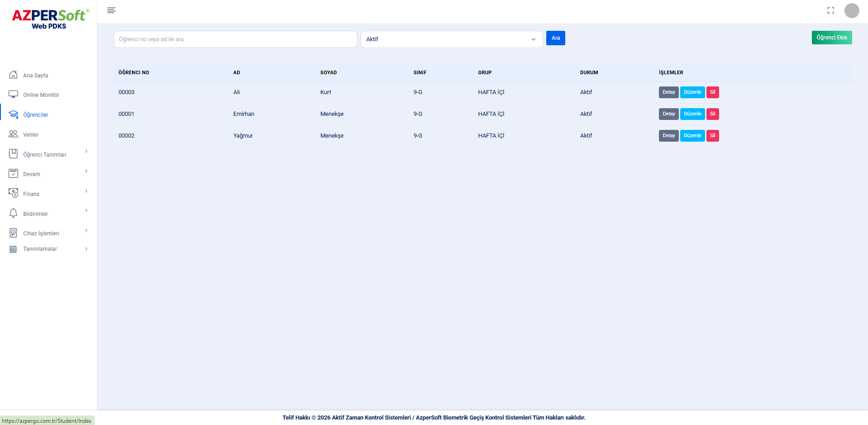Click the Tanımlamalar chart icon

[13, 249]
